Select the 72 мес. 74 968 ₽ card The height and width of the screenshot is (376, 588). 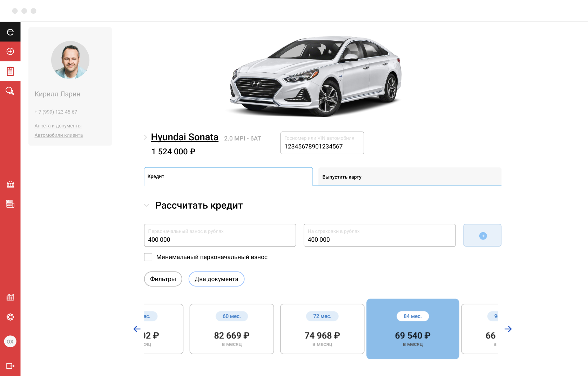(322, 329)
